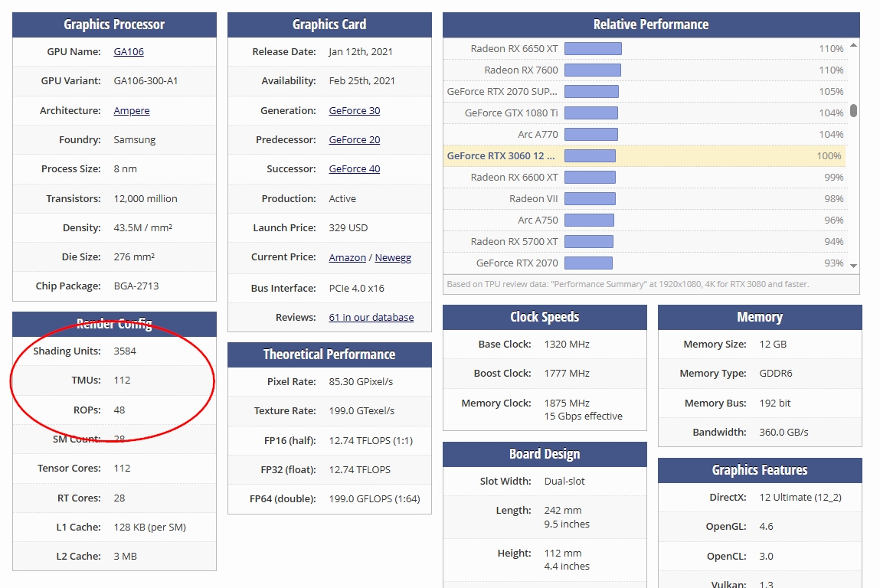Open the GeForce 40 successor link

(x=354, y=169)
